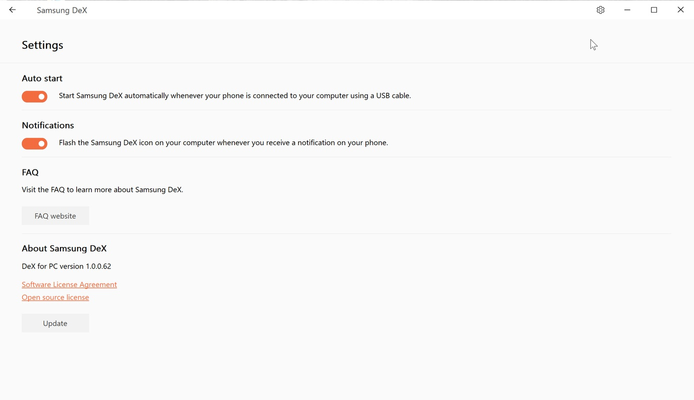
Task: Open the Software License Agreement link
Action: point(69,285)
